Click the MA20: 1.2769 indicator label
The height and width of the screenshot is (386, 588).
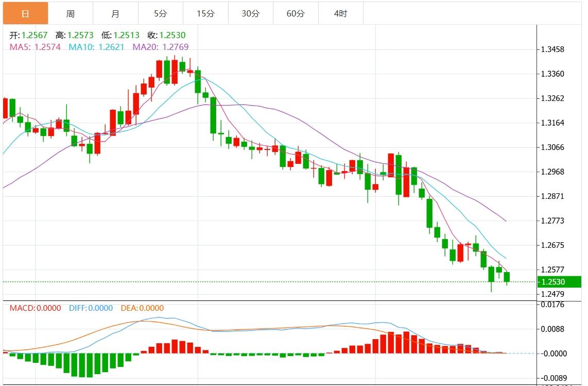point(161,47)
